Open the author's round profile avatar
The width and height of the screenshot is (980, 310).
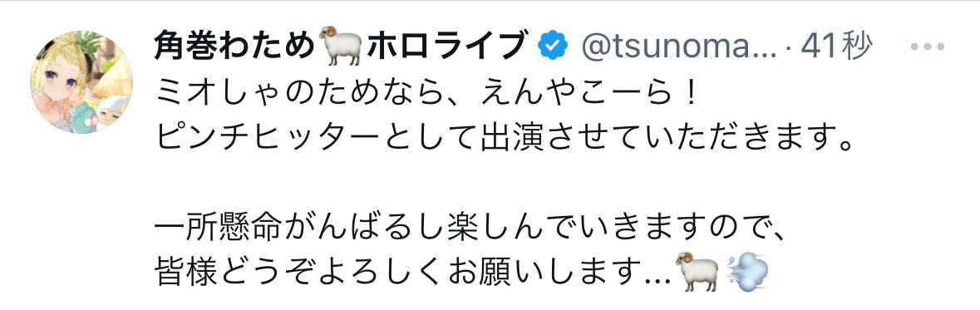coord(81,82)
